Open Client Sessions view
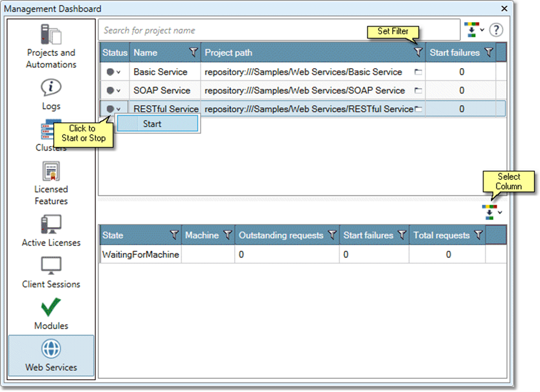 (51, 272)
